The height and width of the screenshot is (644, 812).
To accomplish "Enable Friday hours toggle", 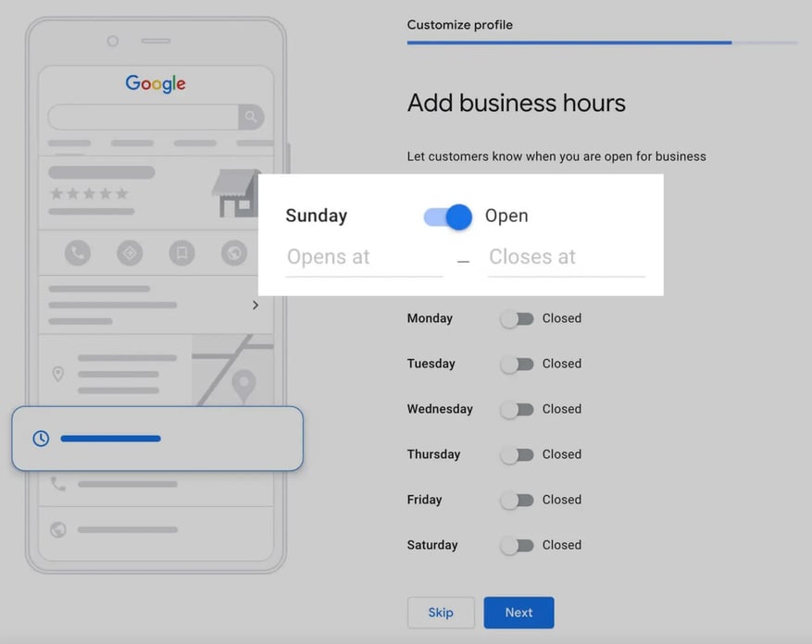I will [x=517, y=500].
